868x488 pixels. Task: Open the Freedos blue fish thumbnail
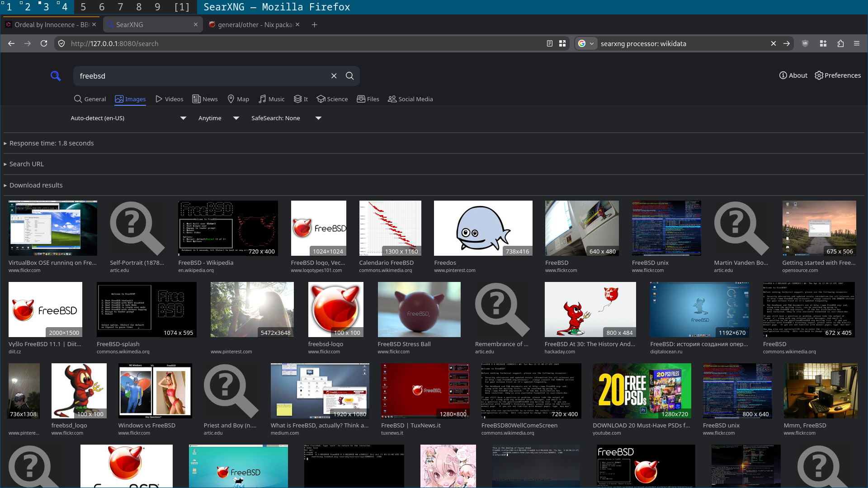[483, 228]
